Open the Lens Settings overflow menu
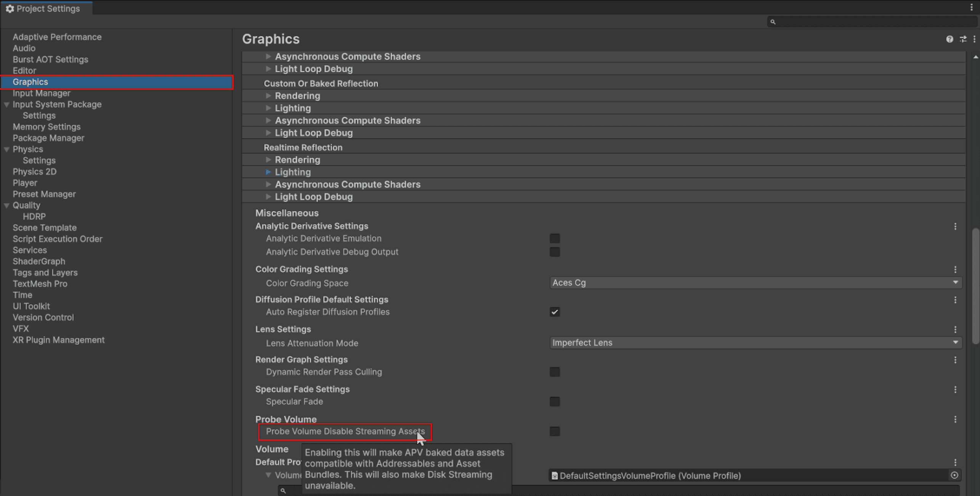Screen dimensions: 980x496 click(x=956, y=329)
